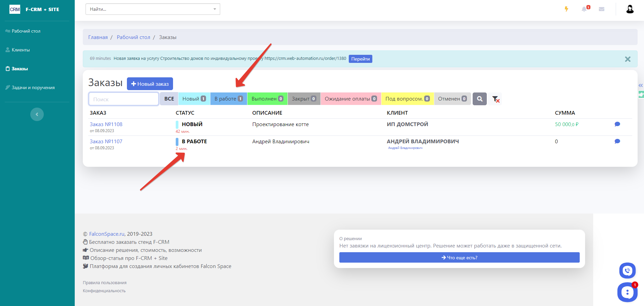Open the phone callback widget
The height and width of the screenshot is (306, 644).
tap(627, 270)
